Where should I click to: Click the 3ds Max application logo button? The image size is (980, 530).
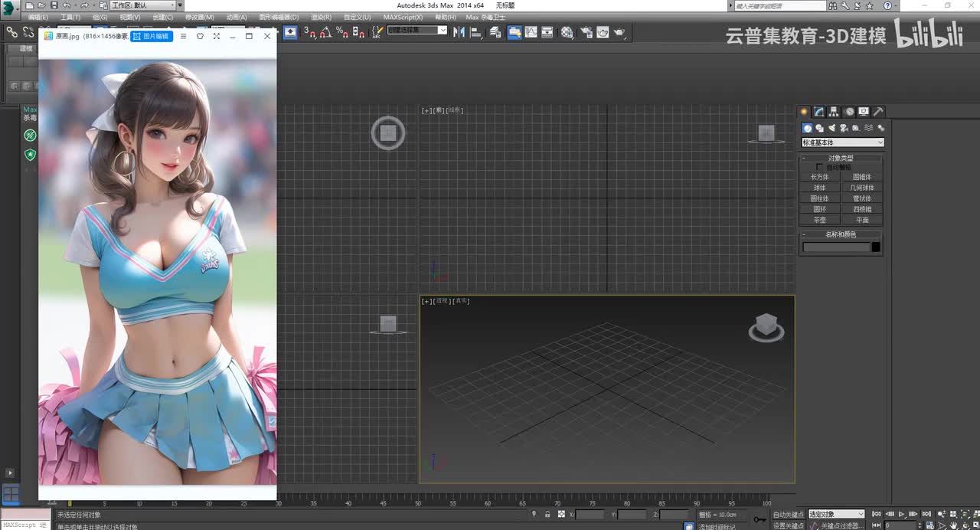click(10, 8)
